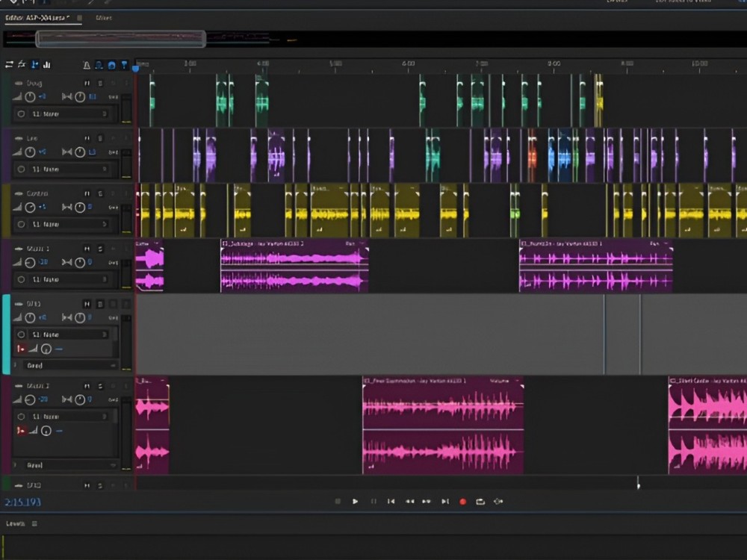The width and height of the screenshot is (747, 560).
Task: Click the Fast Forward transport button
Action: (x=427, y=502)
